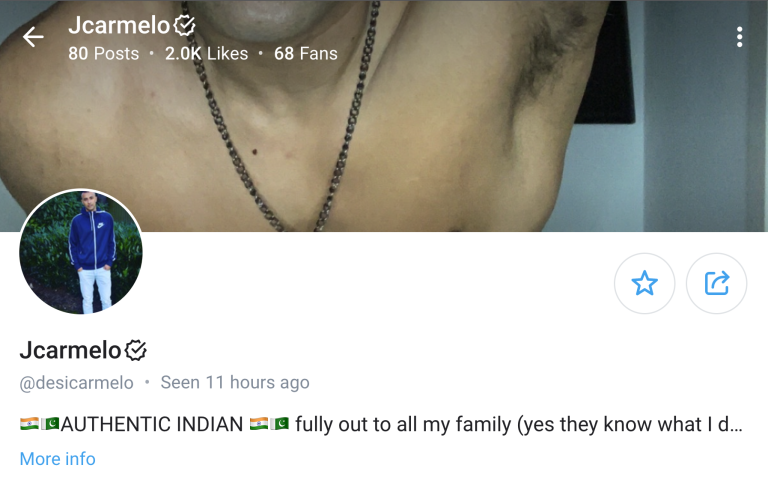Image resolution: width=768 pixels, height=483 pixels.
Task: Click the AUTHENTIC INDIAN bio text
Action: pyautogui.click(x=151, y=424)
